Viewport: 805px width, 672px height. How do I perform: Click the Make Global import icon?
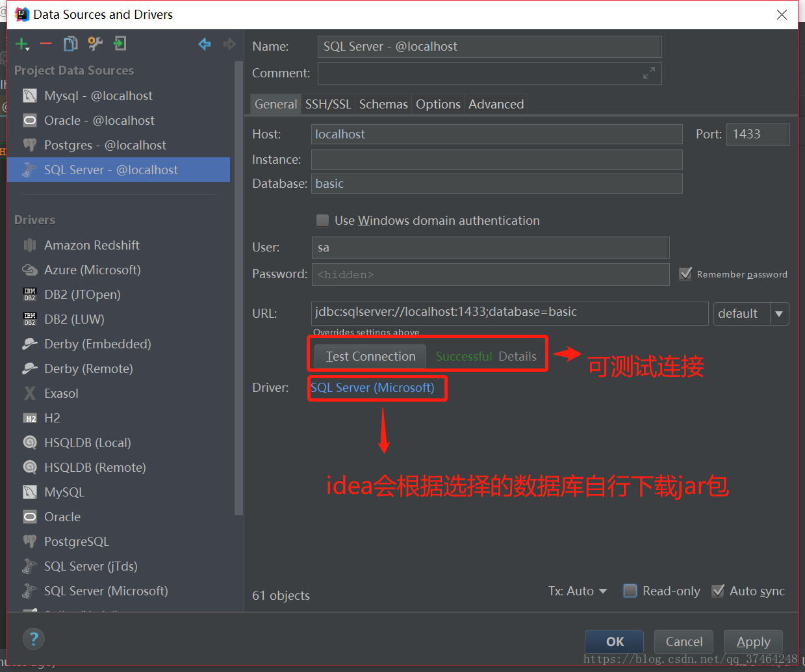click(x=120, y=44)
